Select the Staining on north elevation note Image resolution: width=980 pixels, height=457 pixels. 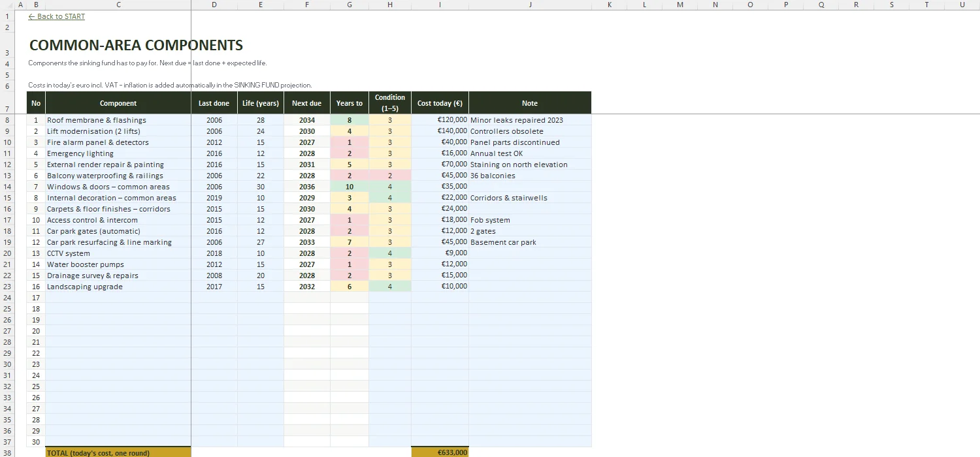(x=530, y=165)
